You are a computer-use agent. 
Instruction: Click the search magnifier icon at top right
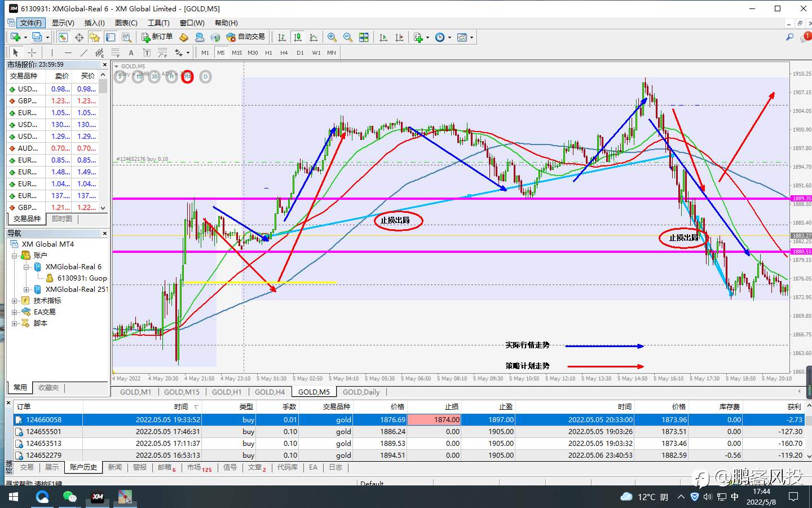[x=789, y=37]
